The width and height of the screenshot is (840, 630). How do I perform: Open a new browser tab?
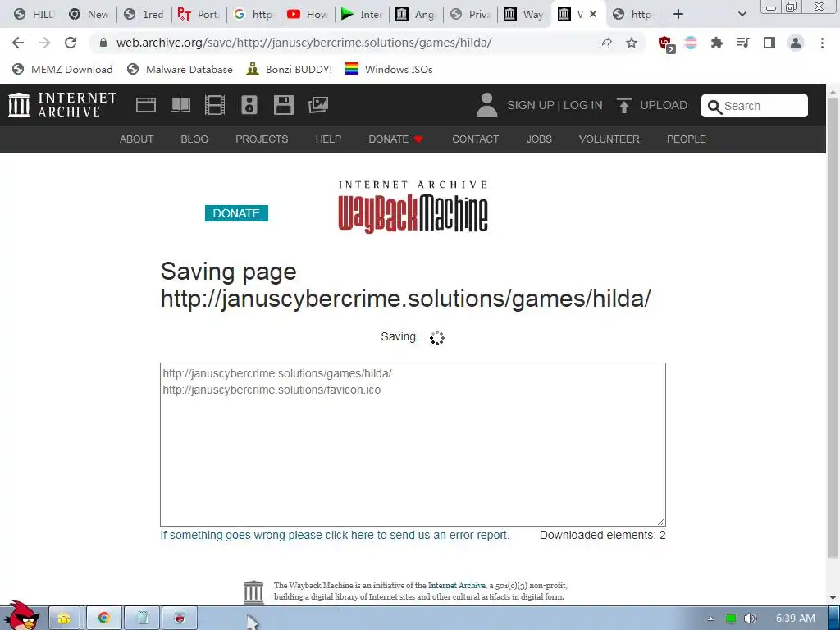point(678,15)
